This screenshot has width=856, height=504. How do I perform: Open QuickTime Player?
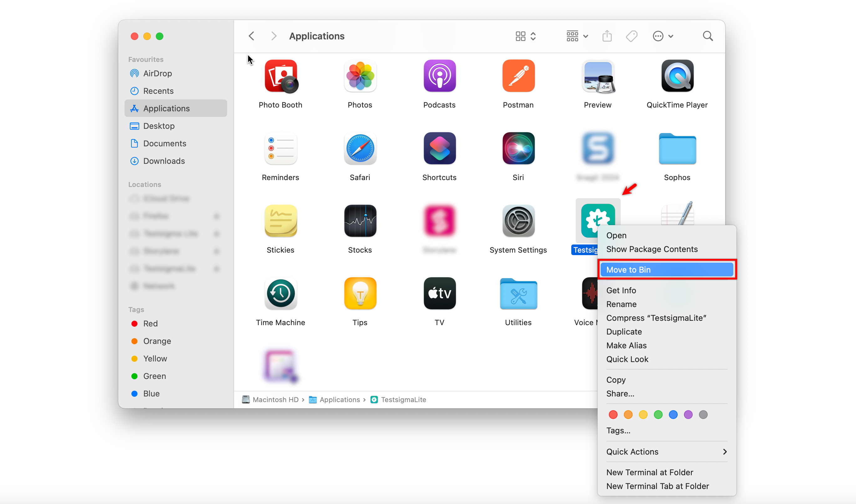pos(677,76)
